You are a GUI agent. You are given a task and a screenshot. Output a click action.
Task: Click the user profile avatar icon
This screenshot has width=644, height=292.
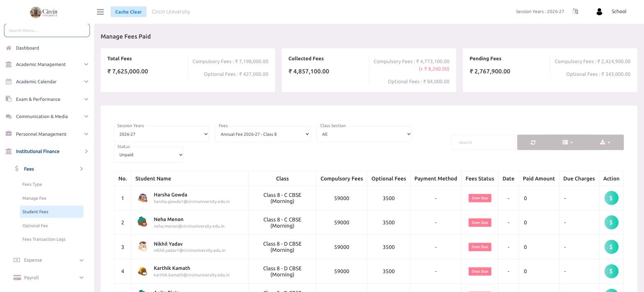pos(599,11)
